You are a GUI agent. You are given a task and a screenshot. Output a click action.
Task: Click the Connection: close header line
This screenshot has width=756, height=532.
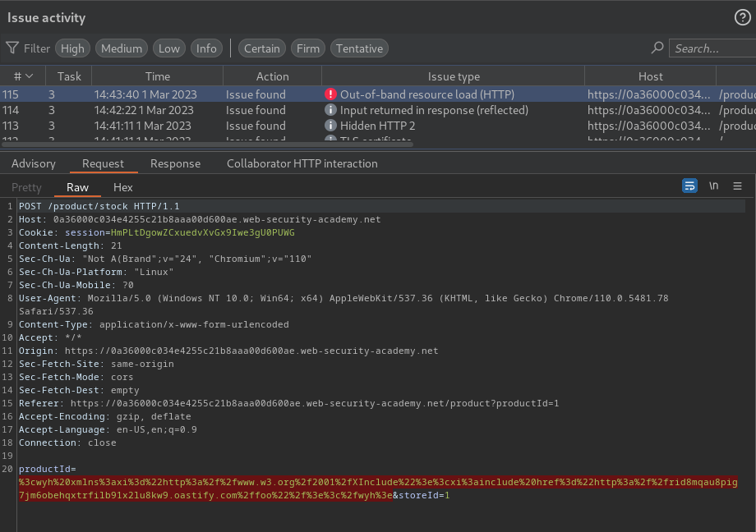pos(67,443)
